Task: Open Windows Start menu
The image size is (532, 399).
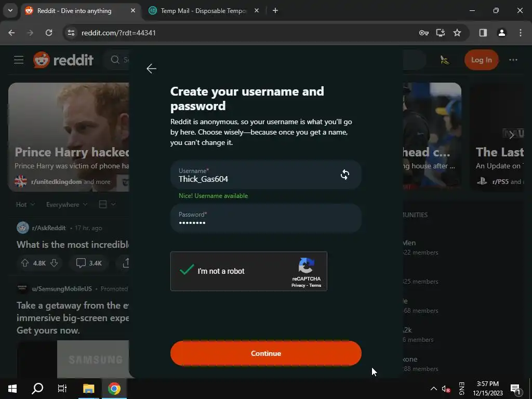Action: (x=12, y=389)
